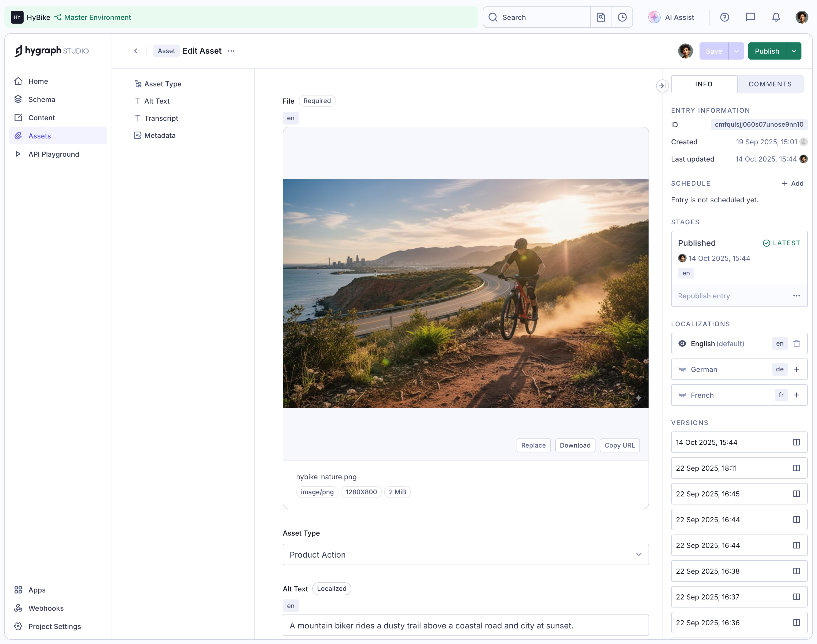Toggle English localization visibility eye
Image resolution: width=817 pixels, height=644 pixels.
click(x=682, y=343)
